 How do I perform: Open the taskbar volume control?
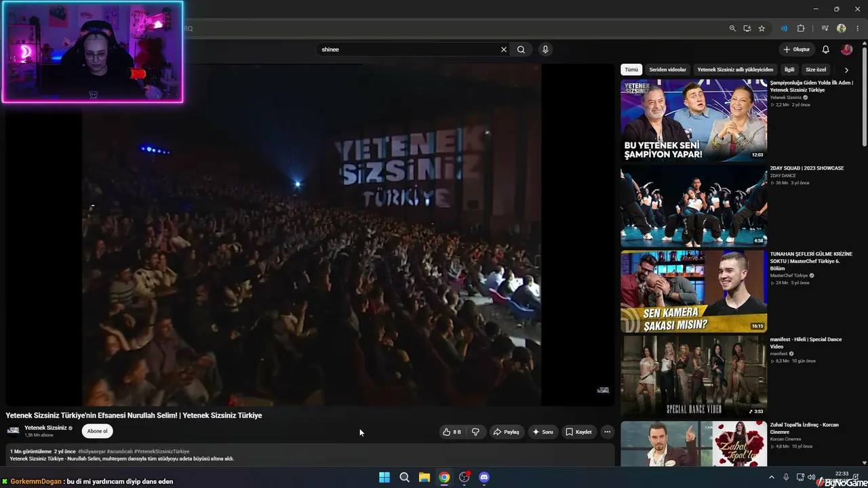812,477
